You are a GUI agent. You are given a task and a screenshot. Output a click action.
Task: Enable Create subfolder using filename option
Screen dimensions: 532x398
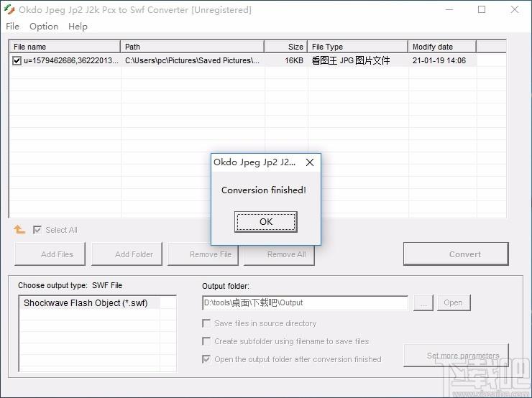pos(206,341)
